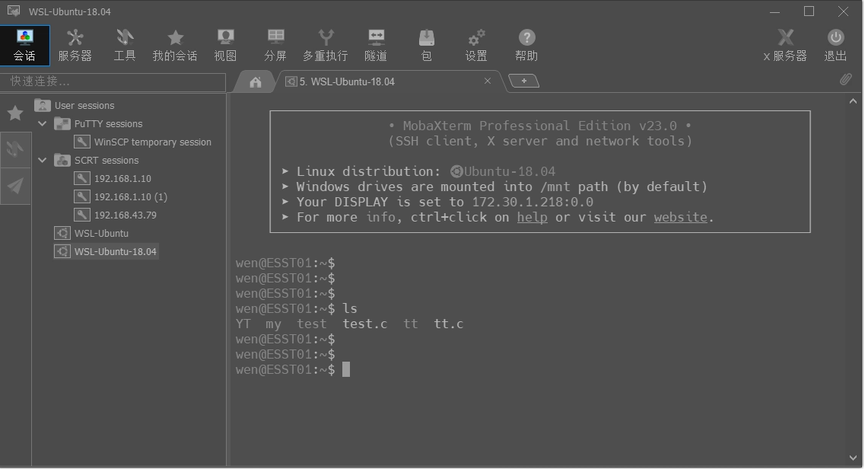Screen dimensions: 868x469
Task: Click the paperclip attach icon
Action: [845, 79]
